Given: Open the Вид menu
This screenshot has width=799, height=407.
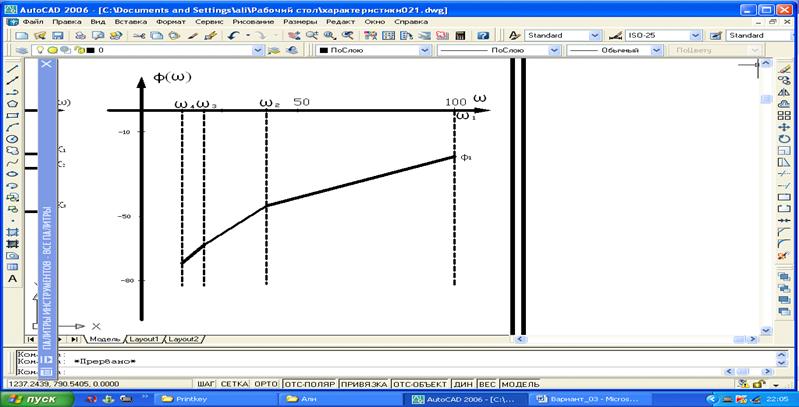Looking at the screenshot, I should pos(97,22).
